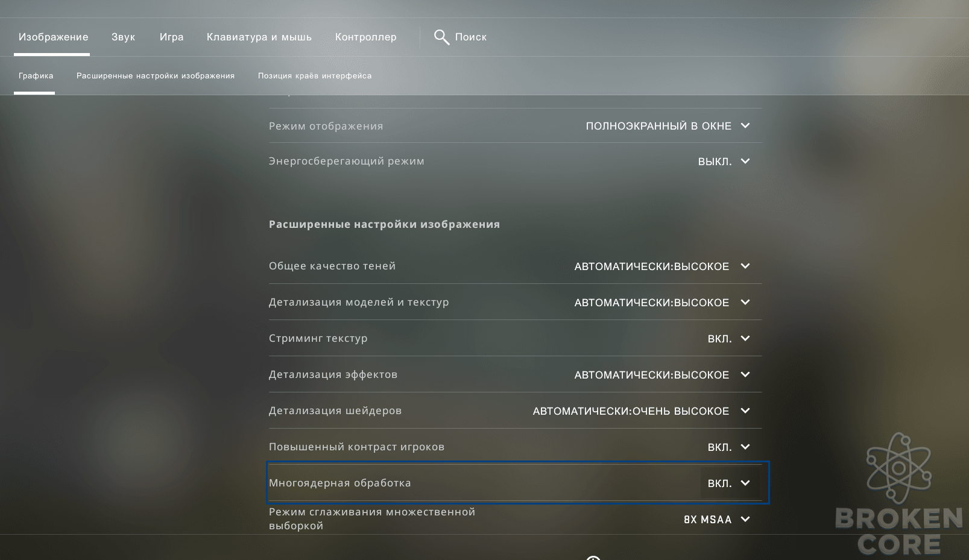Click the arrow beside Общее качество теней
Image resolution: width=969 pixels, height=560 pixels.
tap(745, 266)
